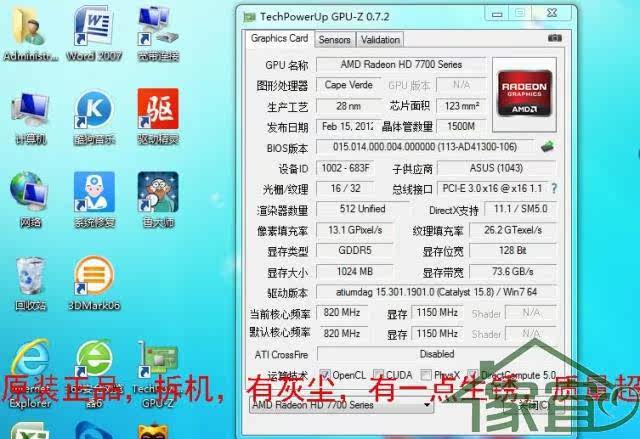Click the GPU-Z screenshot camera icon
The width and height of the screenshot is (640, 439).
point(555,38)
